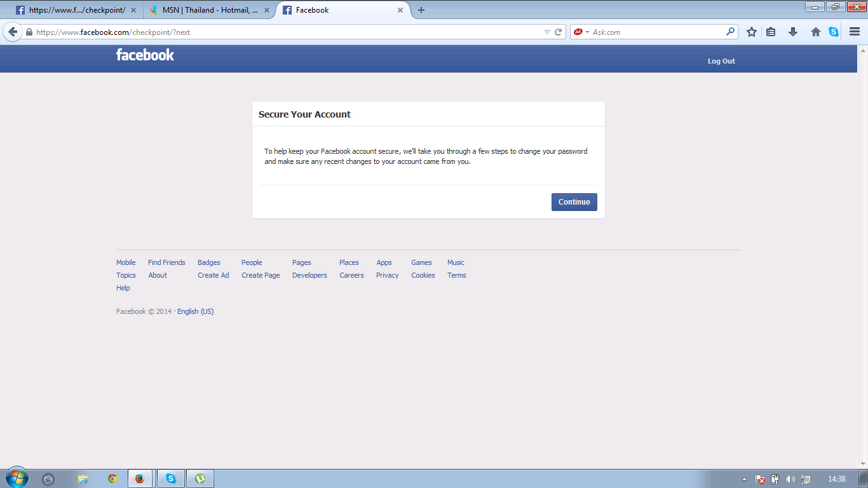868x488 pixels.
Task: Open the Music footer link
Action: pos(456,262)
